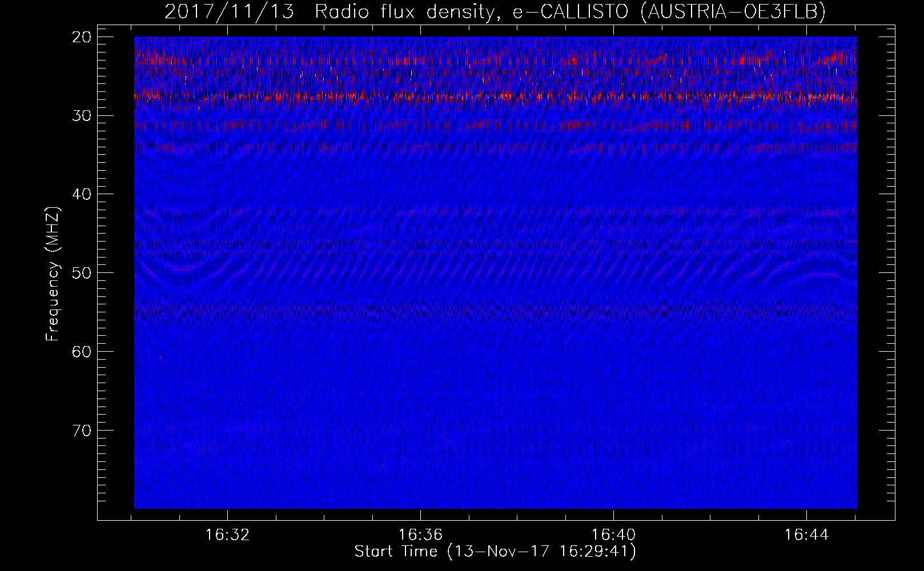Image resolution: width=924 pixels, height=571 pixels.
Task: Click the station name '(AUSTRIA-OE3FLB)'
Action: (x=733, y=11)
